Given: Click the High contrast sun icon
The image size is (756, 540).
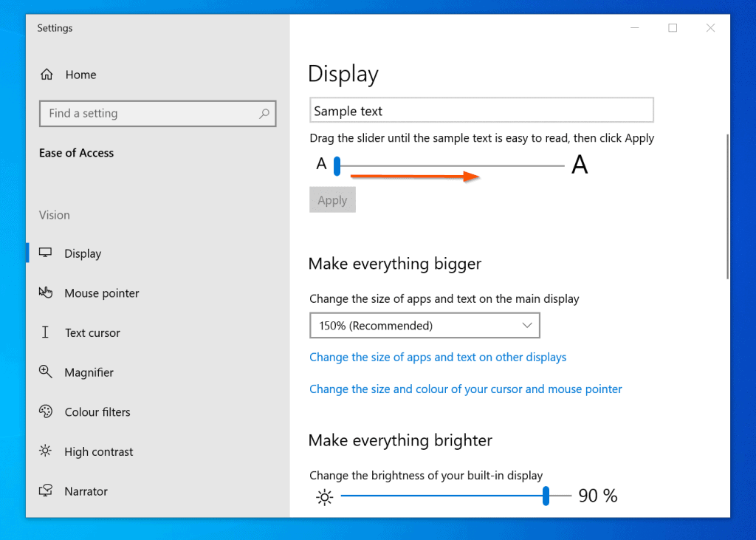Looking at the screenshot, I should click(45, 451).
